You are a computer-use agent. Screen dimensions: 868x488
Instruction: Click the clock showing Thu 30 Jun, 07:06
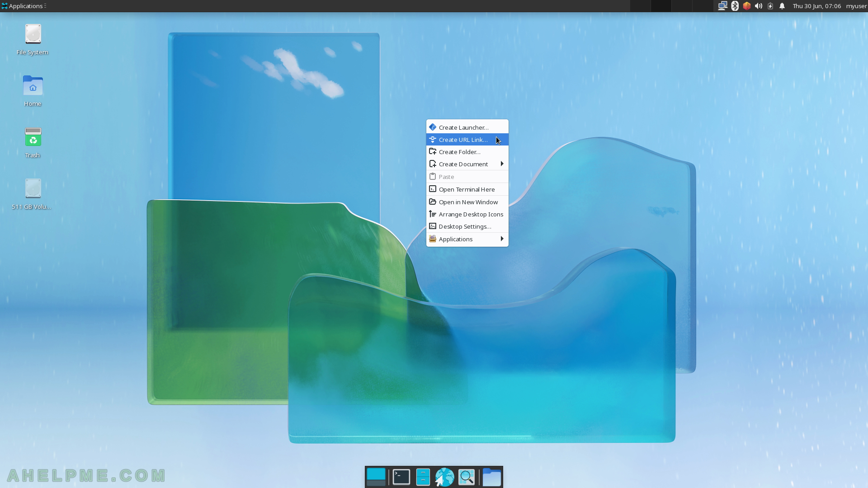tap(816, 6)
